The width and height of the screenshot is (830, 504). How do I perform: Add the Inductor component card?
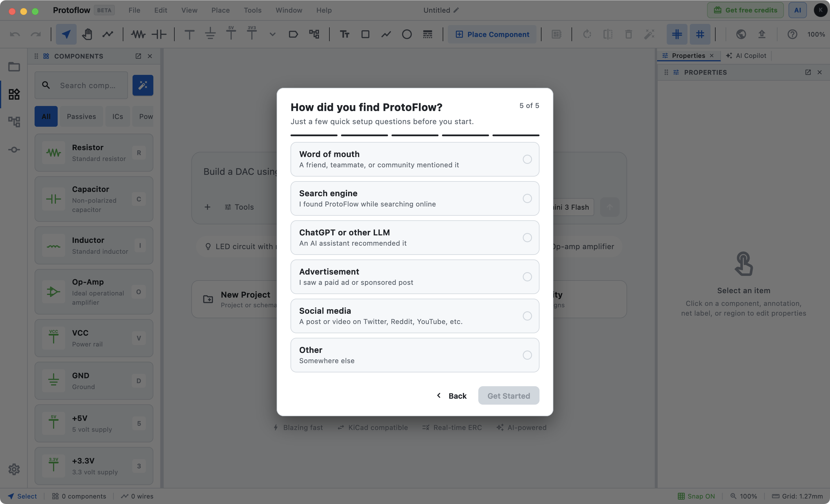(94, 245)
